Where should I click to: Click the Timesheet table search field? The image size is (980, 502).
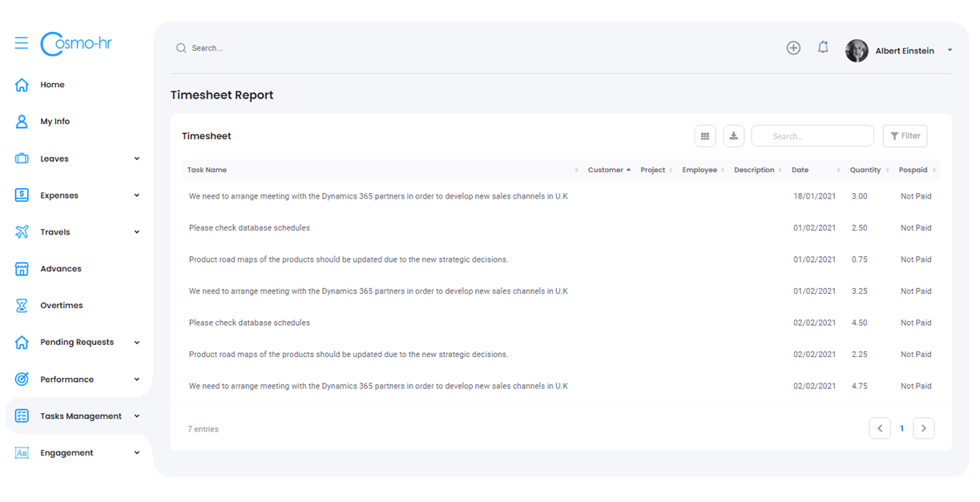pos(812,136)
